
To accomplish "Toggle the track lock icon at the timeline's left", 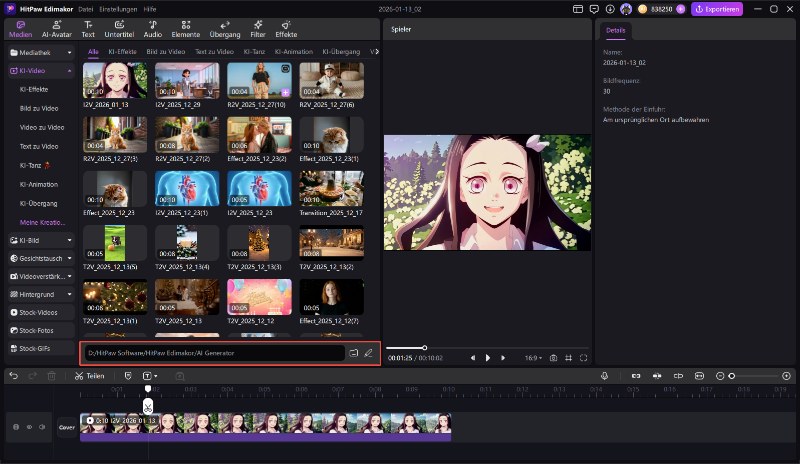I will pyautogui.click(x=15, y=427).
